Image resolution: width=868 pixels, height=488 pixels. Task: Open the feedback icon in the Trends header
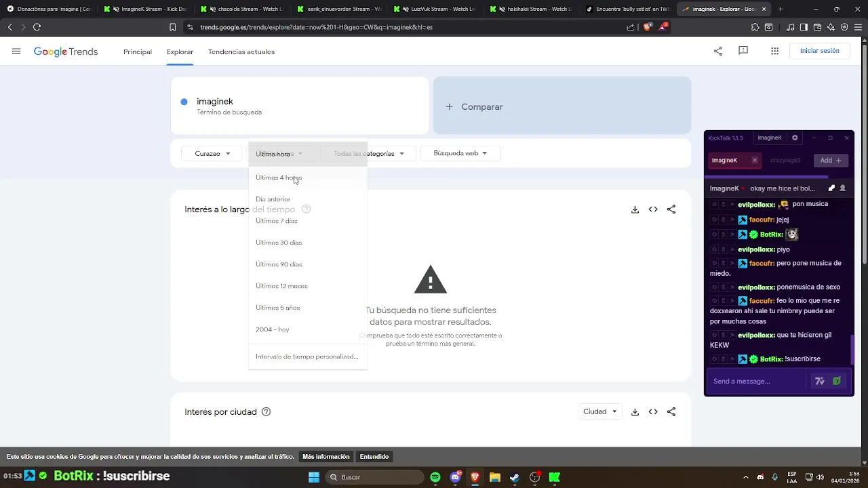point(743,51)
